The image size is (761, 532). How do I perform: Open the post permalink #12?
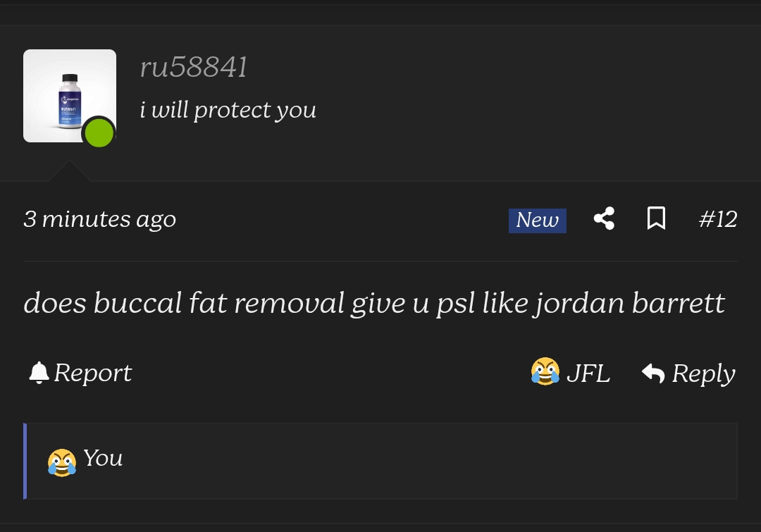[718, 219]
